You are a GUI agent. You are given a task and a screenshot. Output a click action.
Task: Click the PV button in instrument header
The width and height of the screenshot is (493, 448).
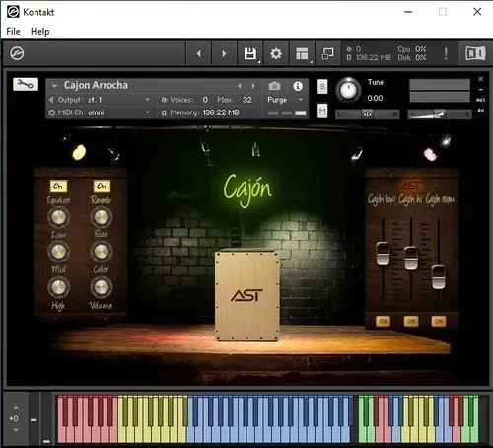pyautogui.click(x=481, y=111)
